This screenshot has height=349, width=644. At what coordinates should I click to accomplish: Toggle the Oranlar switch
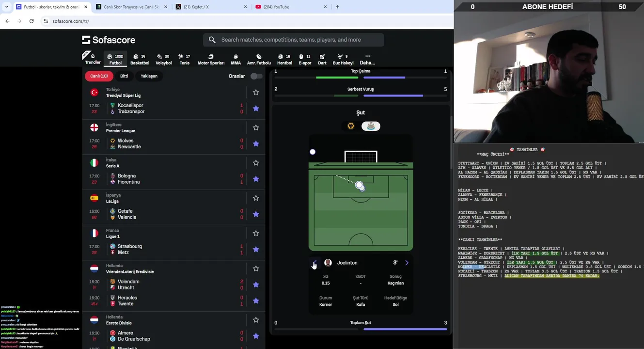coord(256,76)
